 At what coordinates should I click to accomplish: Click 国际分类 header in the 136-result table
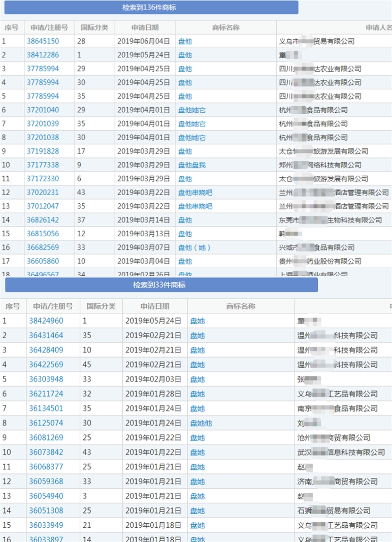(x=94, y=27)
